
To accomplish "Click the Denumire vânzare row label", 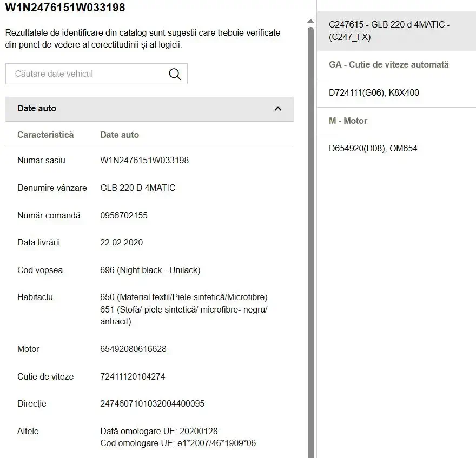I will pos(52,188).
